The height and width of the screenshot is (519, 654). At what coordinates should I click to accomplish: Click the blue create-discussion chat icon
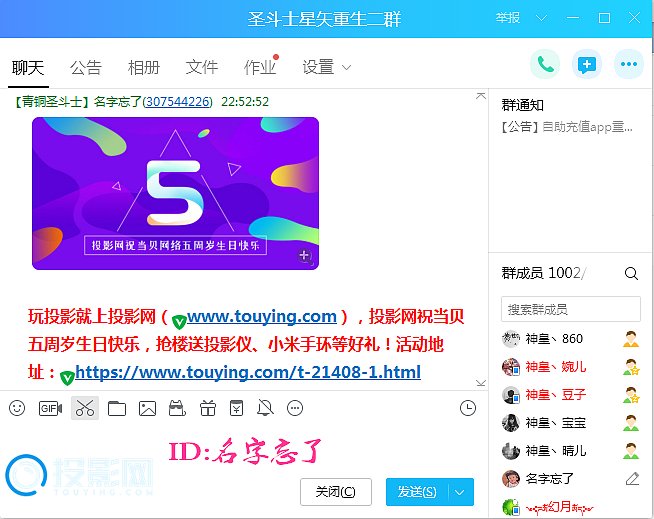[x=587, y=64]
